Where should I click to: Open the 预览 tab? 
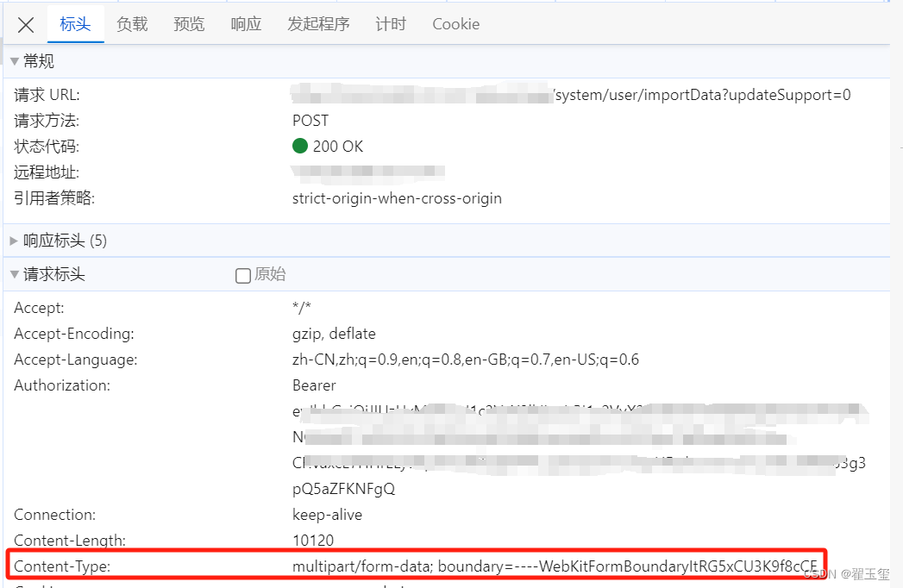(x=189, y=24)
